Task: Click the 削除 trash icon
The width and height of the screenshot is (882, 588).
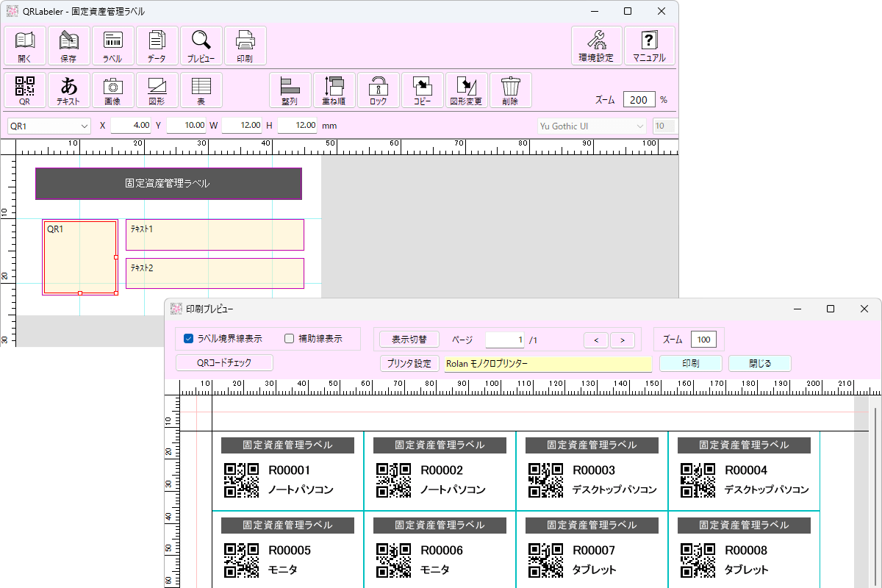Action: pyautogui.click(x=510, y=90)
